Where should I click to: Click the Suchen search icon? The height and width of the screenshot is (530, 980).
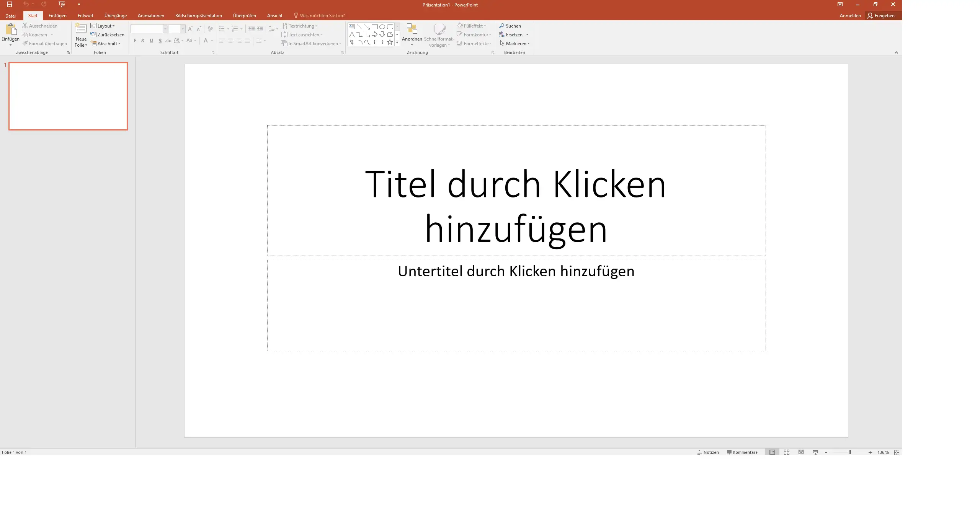[x=502, y=26]
